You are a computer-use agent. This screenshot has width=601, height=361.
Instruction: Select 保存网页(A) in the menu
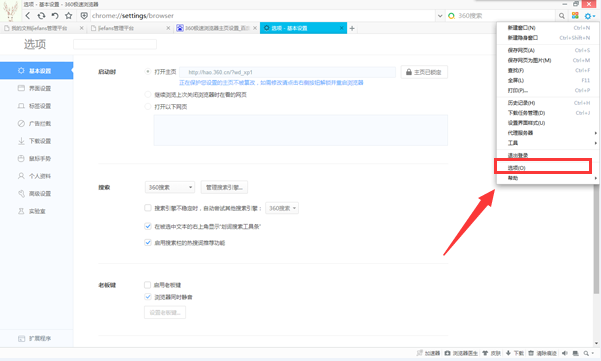click(547, 50)
